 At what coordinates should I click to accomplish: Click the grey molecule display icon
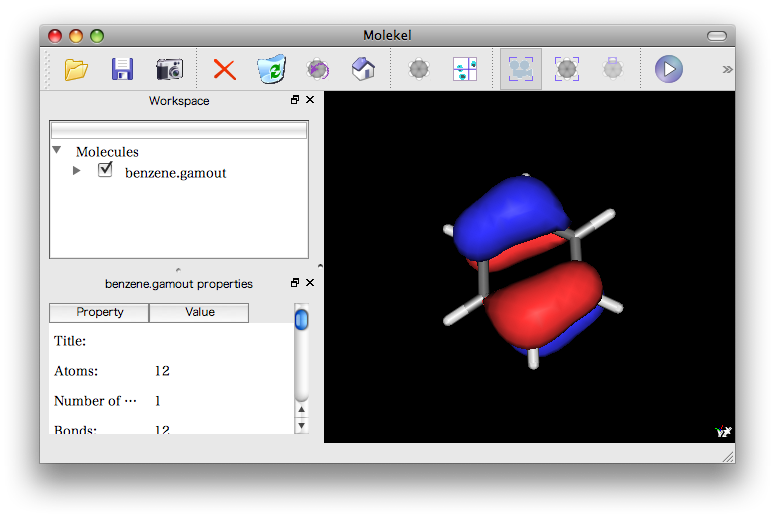(419, 69)
